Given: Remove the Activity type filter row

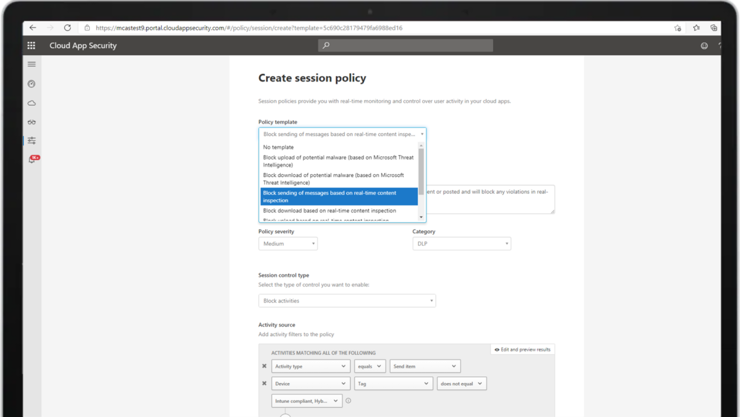Looking at the screenshot, I should coord(264,366).
